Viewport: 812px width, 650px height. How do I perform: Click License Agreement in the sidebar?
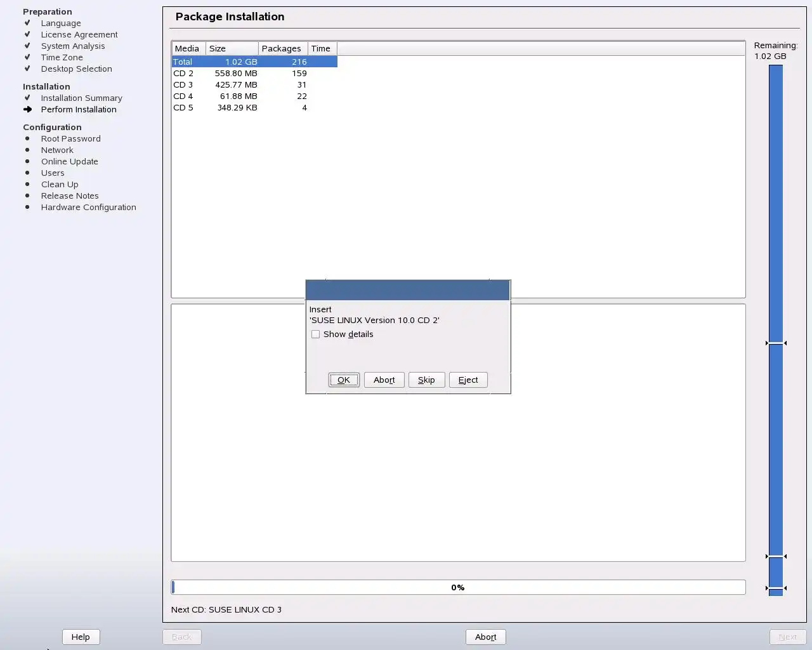click(79, 34)
